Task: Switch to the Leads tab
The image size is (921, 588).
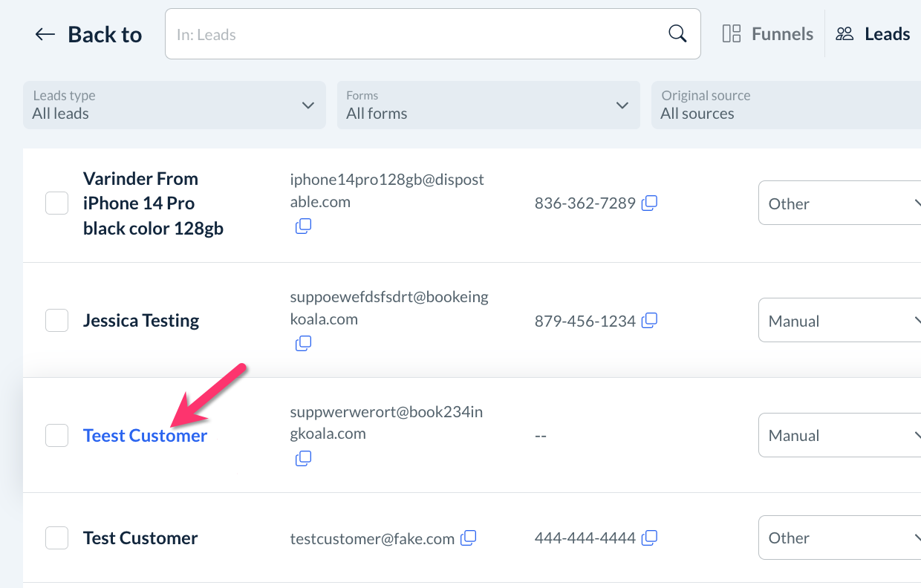Action: (x=873, y=34)
